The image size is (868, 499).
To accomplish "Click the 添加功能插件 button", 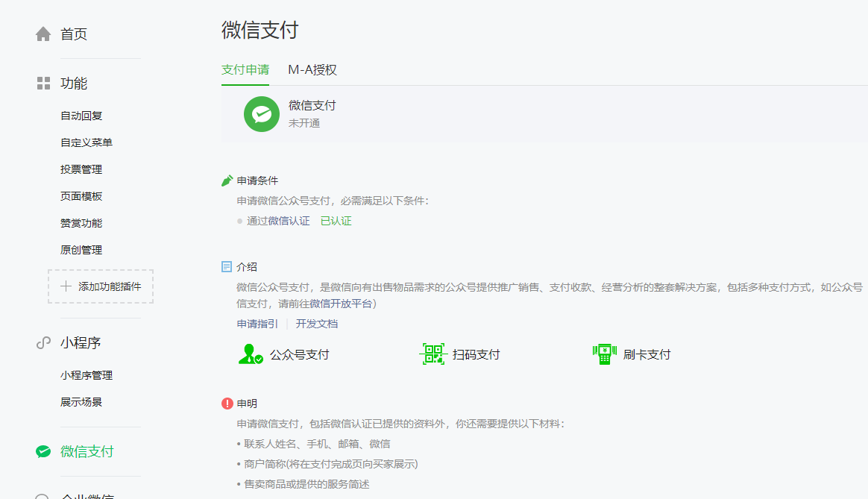I will [101, 286].
